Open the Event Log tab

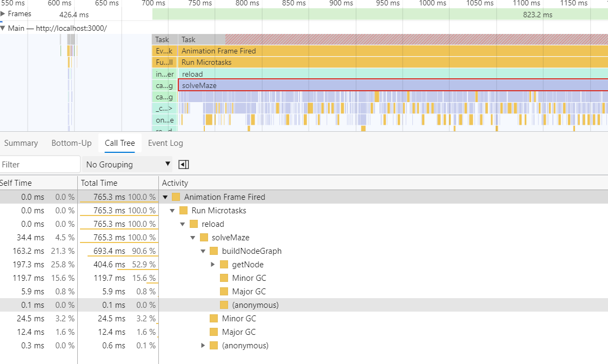165,143
